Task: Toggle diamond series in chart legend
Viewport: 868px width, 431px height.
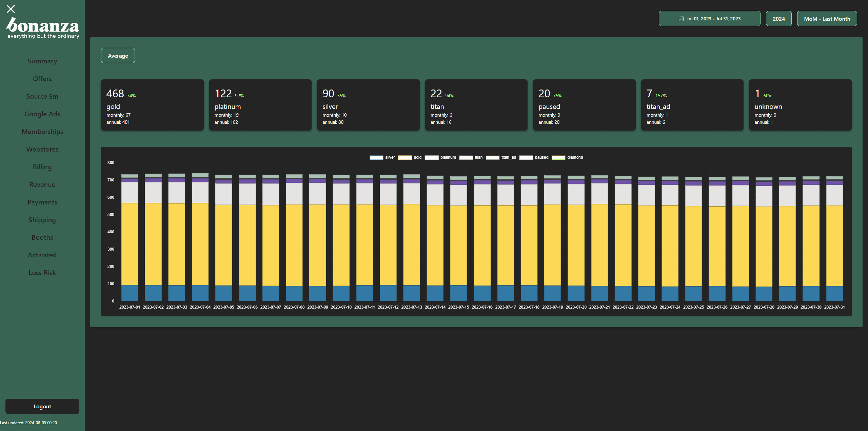Action: coord(568,157)
